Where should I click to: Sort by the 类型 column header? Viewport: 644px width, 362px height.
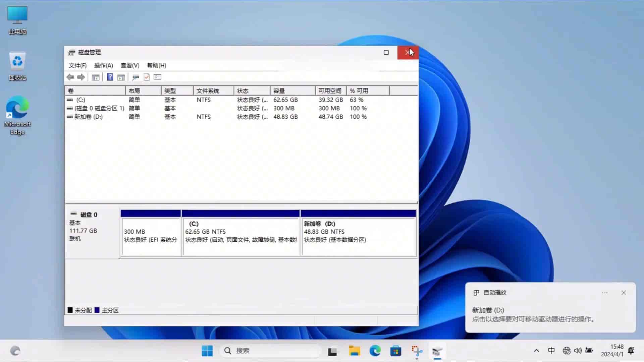(x=177, y=90)
